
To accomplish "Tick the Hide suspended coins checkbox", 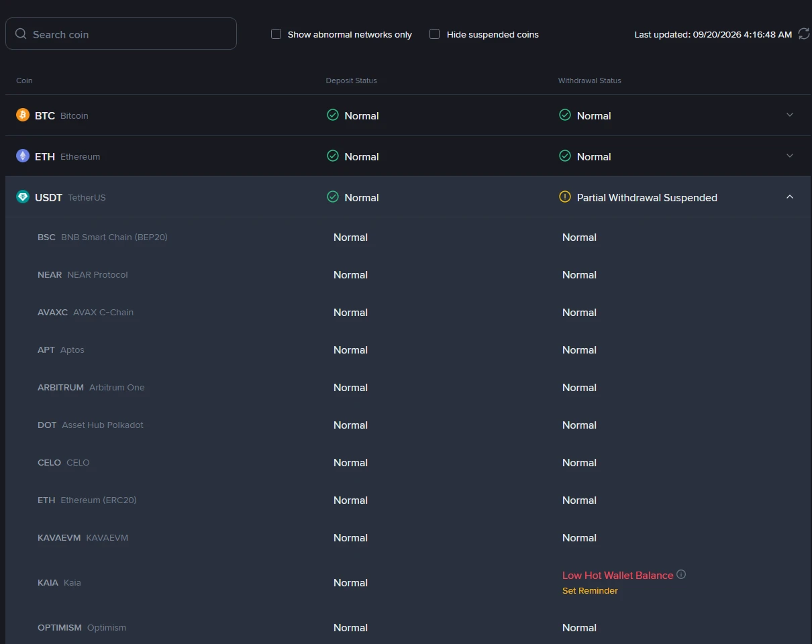I will point(435,34).
